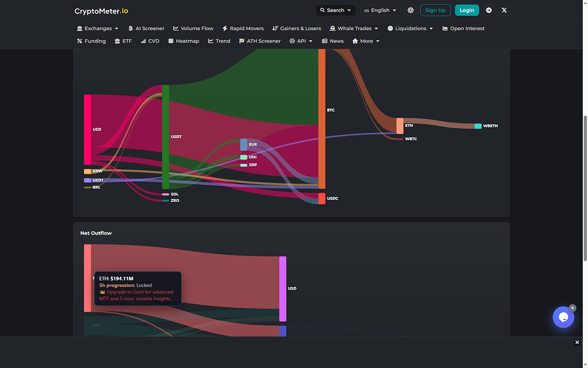The height and width of the screenshot is (368, 588).
Task: Open the Telegram channel icon
Action: [x=489, y=10]
